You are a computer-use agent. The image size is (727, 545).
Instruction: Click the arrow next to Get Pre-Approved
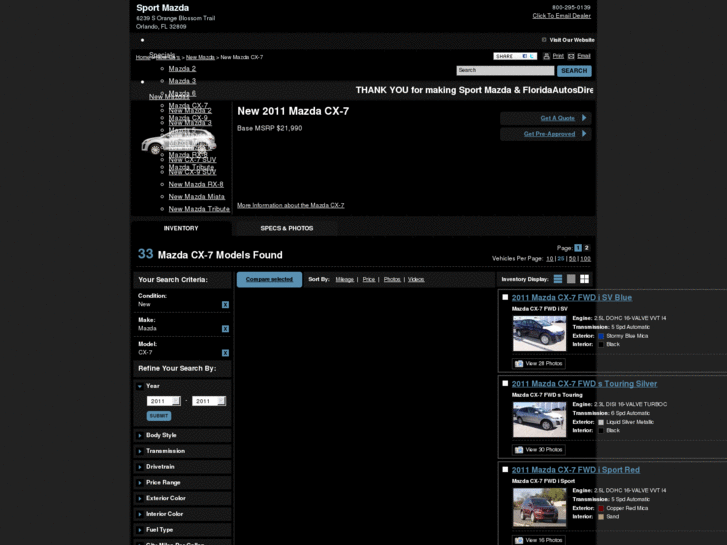584,134
